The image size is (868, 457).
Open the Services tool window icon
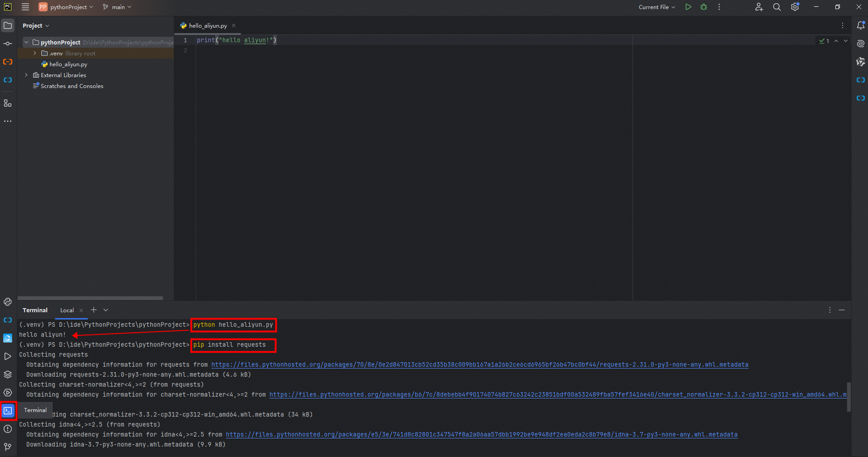(x=8, y=393)
